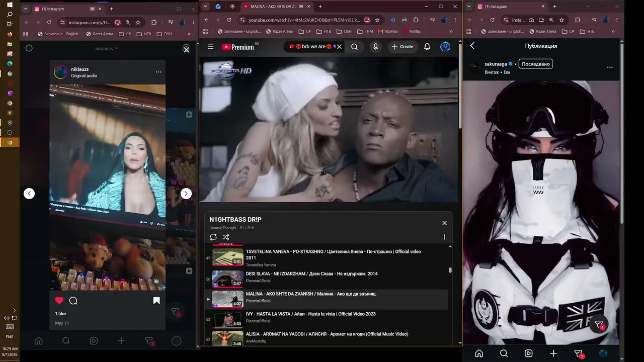Click the YouTube search magnifier button
644x362 pixels.
pos(355,47)
